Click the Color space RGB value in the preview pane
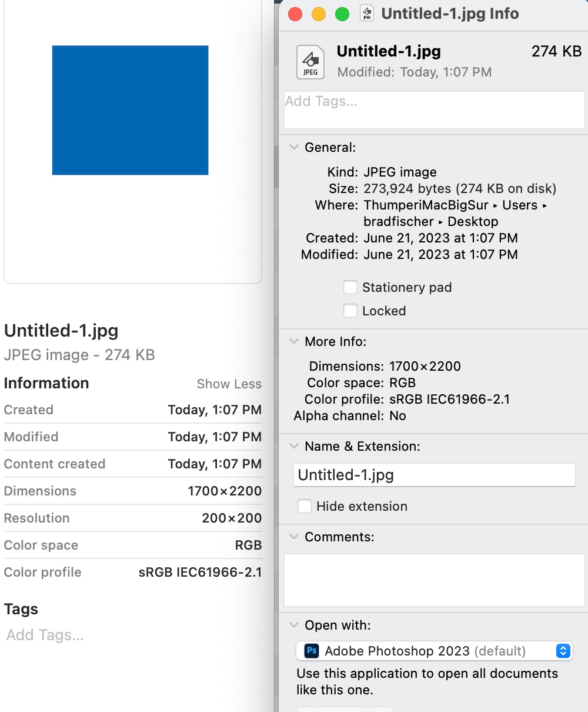This screenshot has width=588, height=712. point(248,545)
